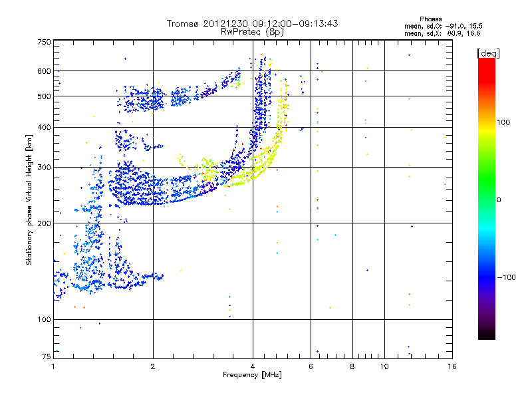Viewport: 532px width, 399px height.
Task: Click x-axis tick label "8"
Action: [x=352, y=366]
